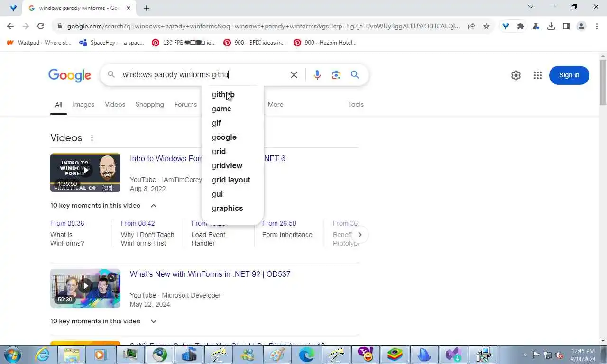Choose 'google' autocomplete suggestion

tap(232, 137)
